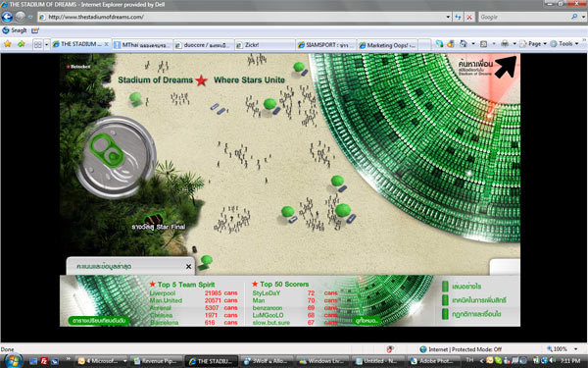The image size is (588, 368).
Task: Click LuMGooLO in Top 50 Scorers
Action: click(268, 315)
